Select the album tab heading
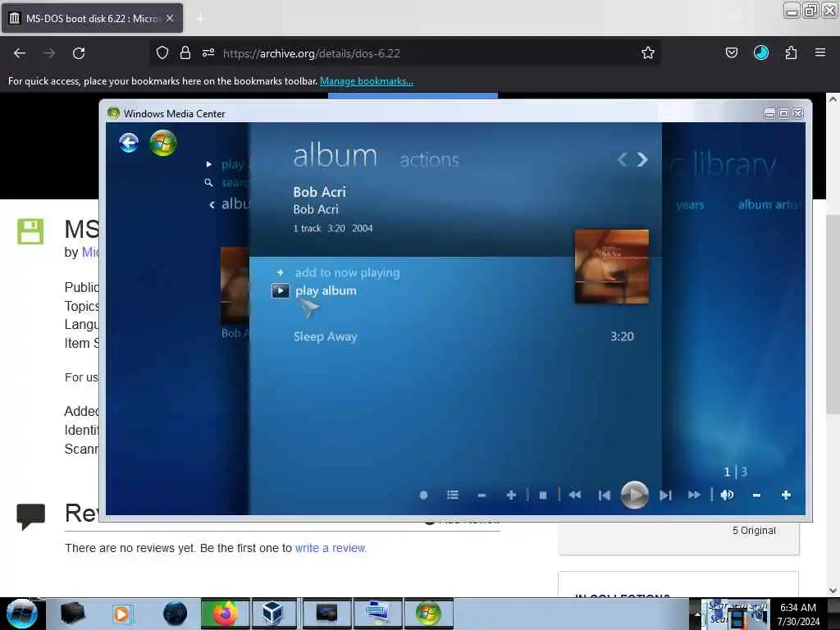Viewport: 840px width, 630px height. [335, 156]
